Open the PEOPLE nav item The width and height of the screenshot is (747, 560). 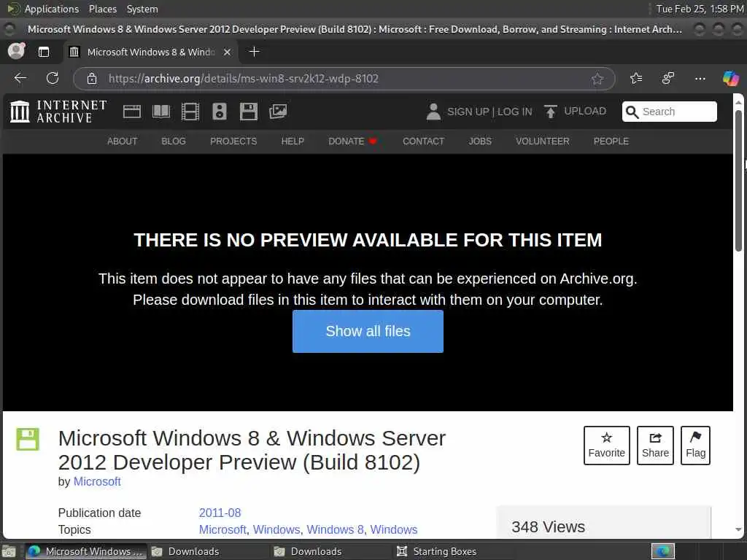(x=611, y=141)
